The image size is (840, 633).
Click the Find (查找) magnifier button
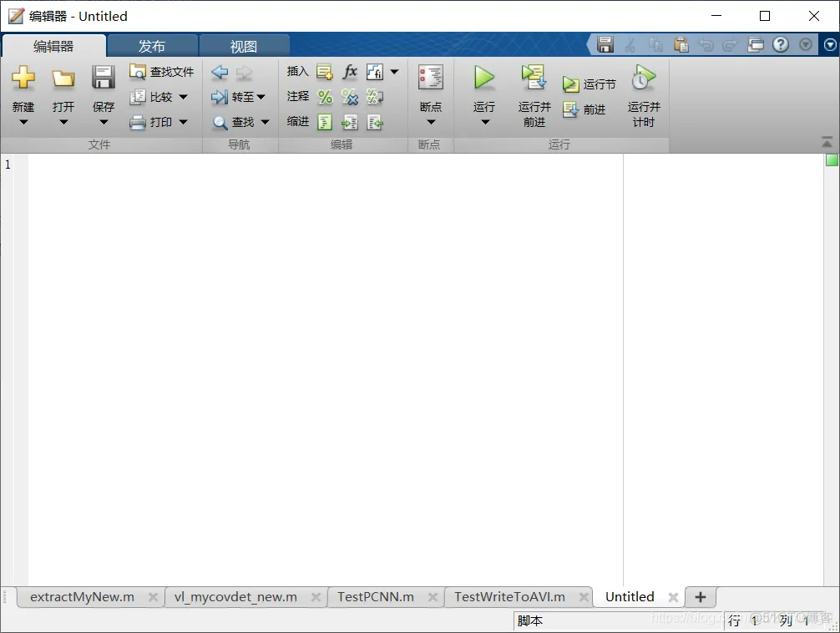pyautogui.click(x=233, y=122)
